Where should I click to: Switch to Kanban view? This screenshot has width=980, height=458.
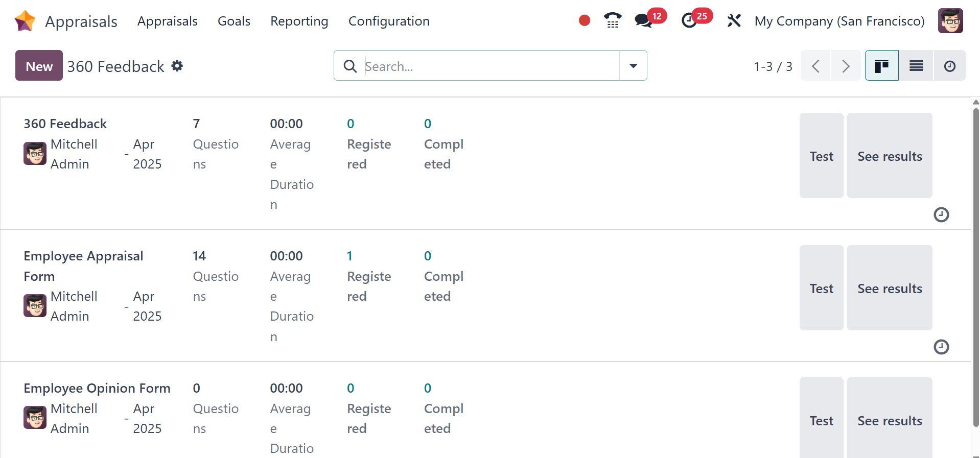(x=881, y=66)
